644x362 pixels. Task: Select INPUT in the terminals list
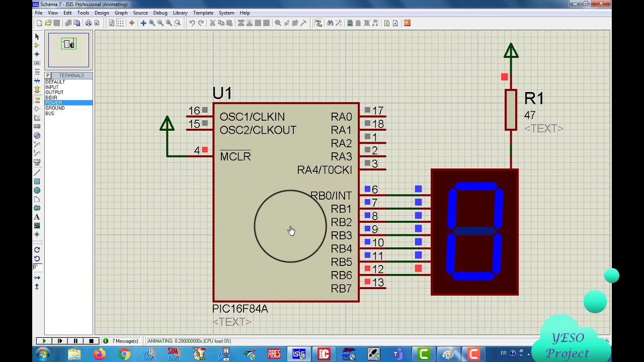68,87
